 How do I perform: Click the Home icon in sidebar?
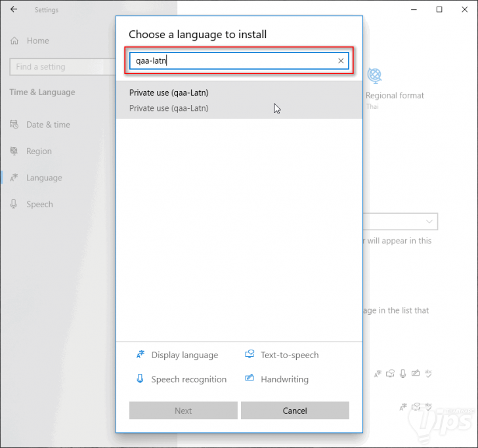coord(14,41)
